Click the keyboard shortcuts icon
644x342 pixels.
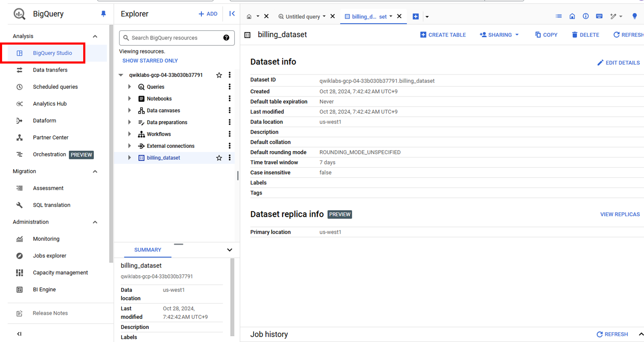click(599, 16)
